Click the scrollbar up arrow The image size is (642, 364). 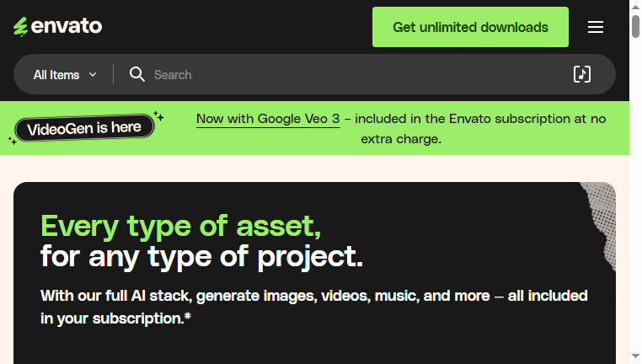point(635,8)
